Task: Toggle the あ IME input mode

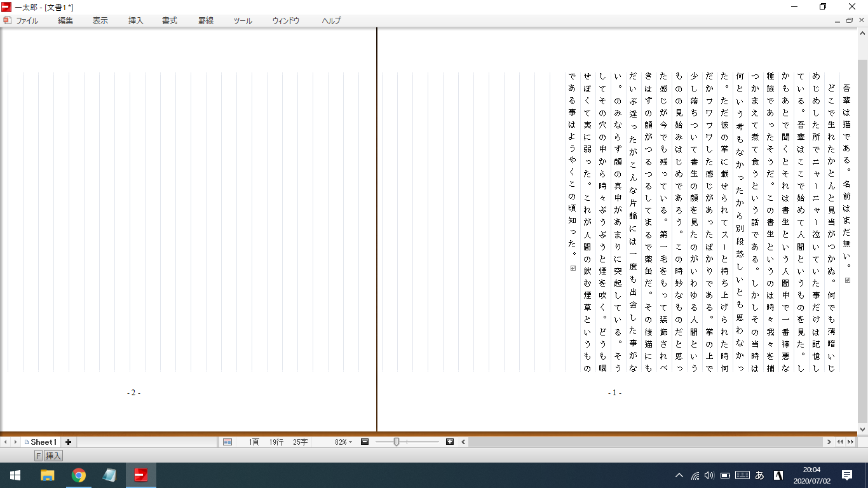Action: [759, 475]
